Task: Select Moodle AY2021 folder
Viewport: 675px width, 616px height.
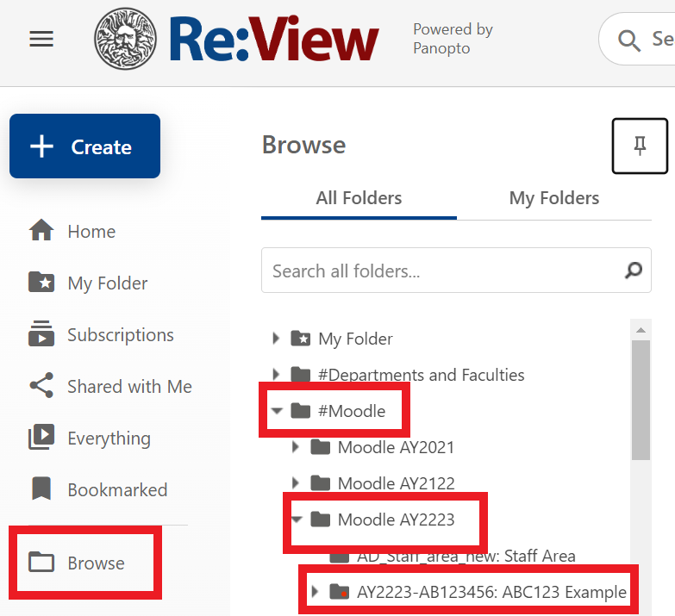Action: pyautogui.click(x=396, y=447)
